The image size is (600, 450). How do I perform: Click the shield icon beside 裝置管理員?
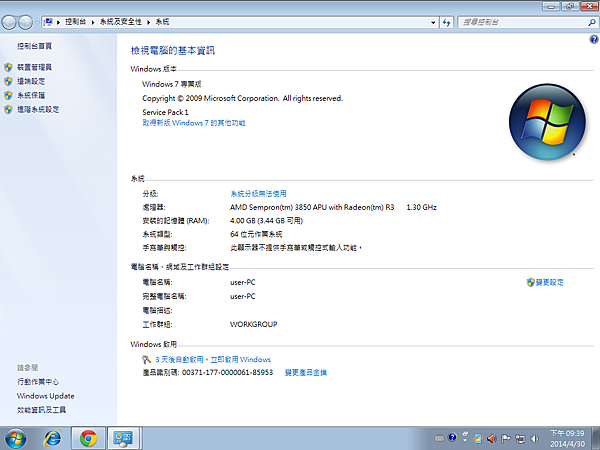(8, 67)
